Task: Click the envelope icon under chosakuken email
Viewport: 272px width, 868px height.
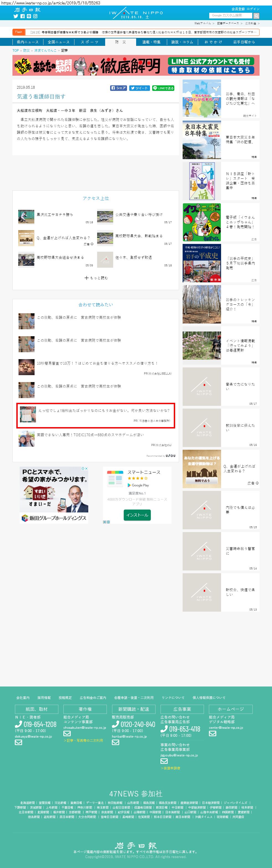Action: coord(67,733)
